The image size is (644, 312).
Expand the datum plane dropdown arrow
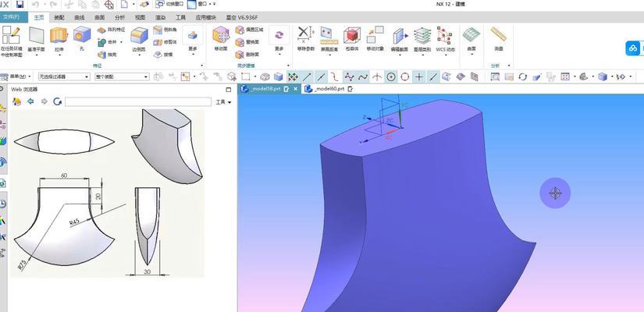pos(36,54)
